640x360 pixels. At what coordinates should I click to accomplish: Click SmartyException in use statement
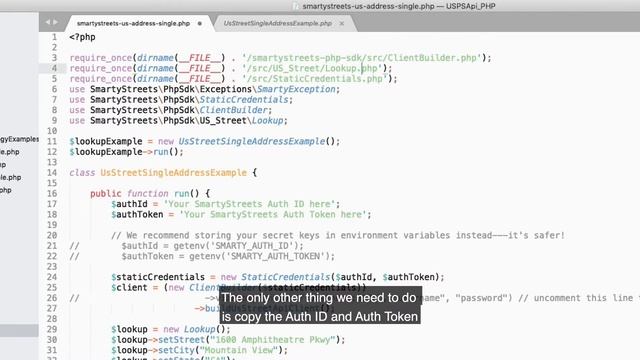pos(296,89)
